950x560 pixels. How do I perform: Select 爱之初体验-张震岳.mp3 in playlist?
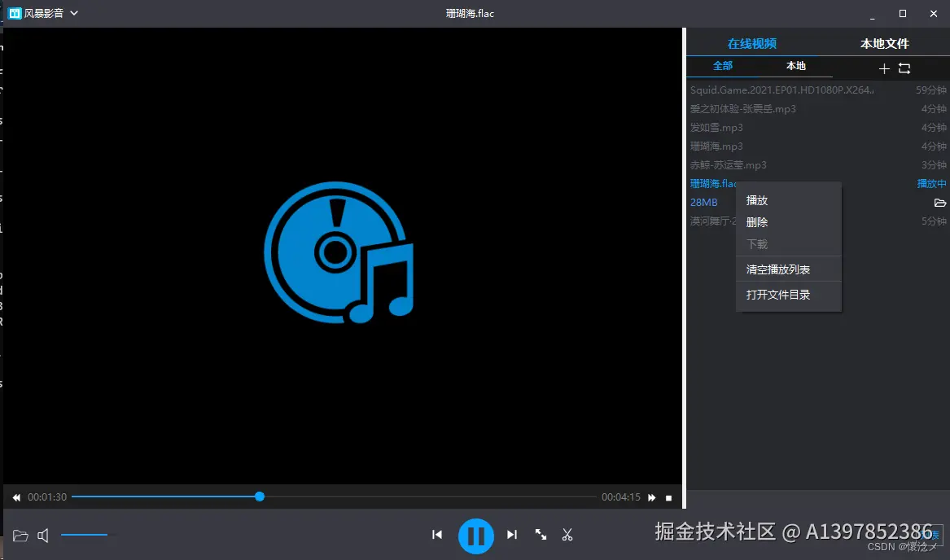coord(818,108)
